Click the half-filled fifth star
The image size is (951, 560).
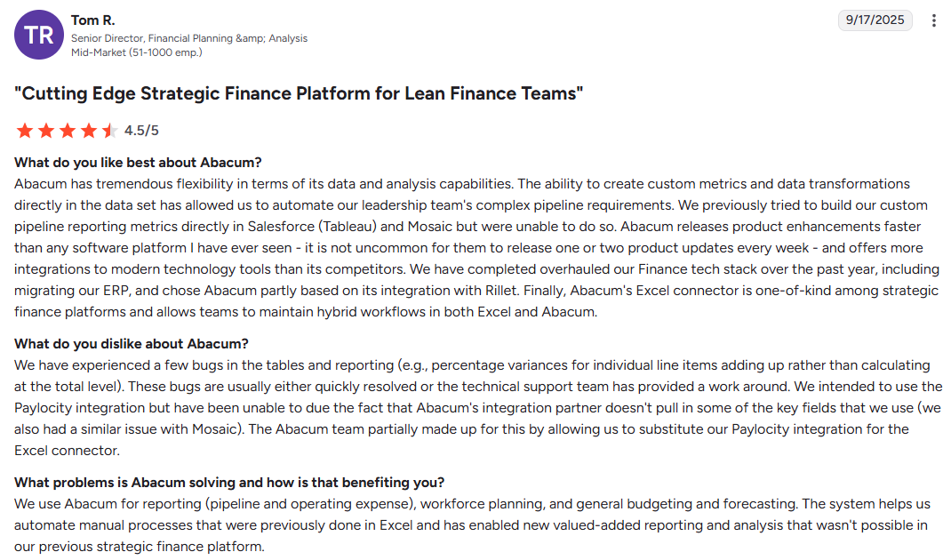tap(110, 130)
